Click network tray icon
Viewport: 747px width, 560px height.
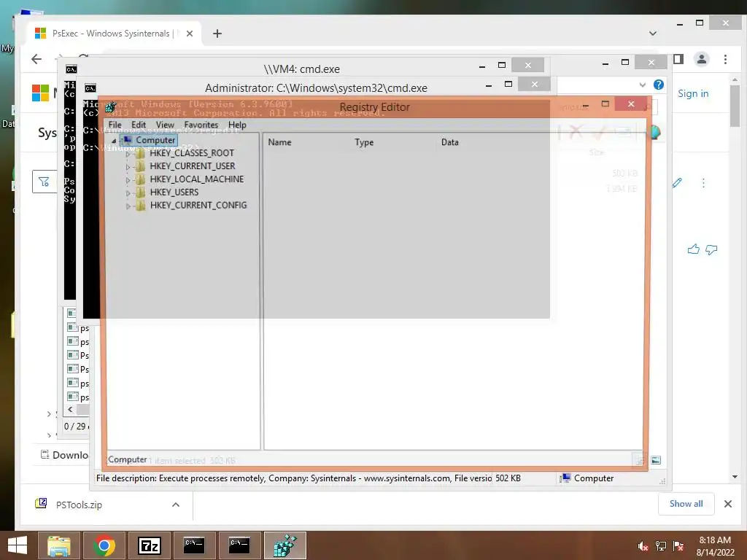click(x=661, y=546)
